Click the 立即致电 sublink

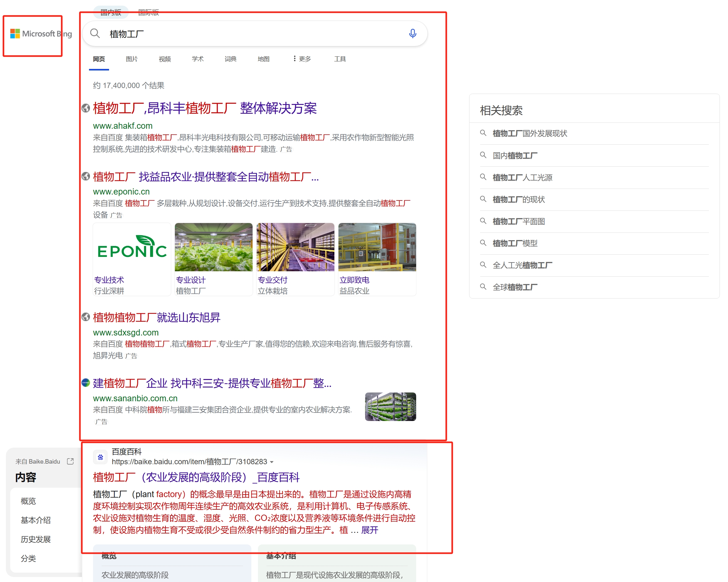[x=354, y=279]
